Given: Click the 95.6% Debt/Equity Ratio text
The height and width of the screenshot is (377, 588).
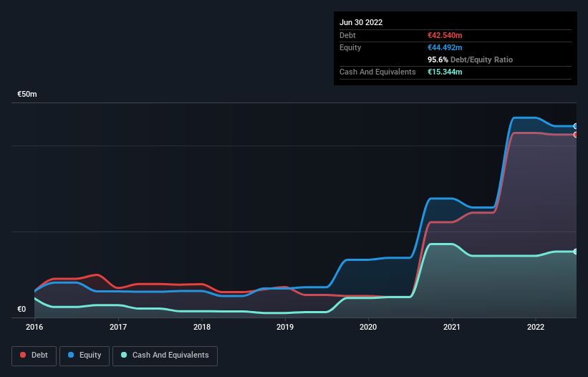Looking at the screenshot, I should click(471, 59).
